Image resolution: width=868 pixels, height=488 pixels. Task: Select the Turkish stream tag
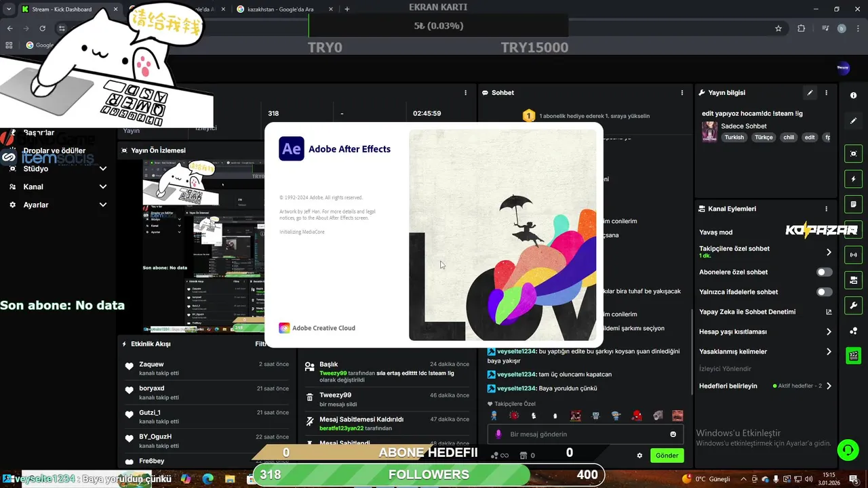click(x=734, y=137)
